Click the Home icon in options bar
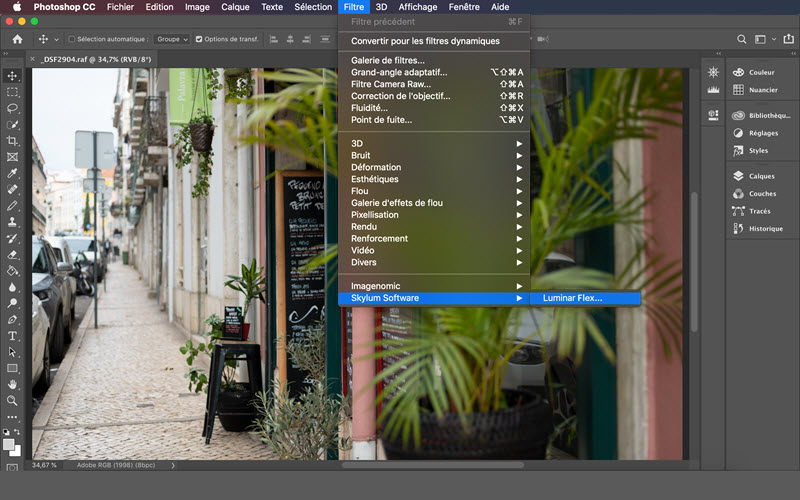This screenshot has height=500, width=800. (17, 39)
